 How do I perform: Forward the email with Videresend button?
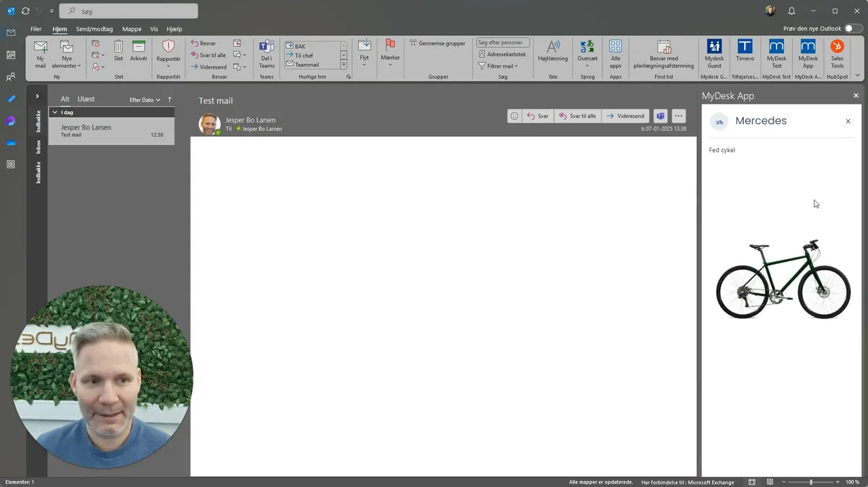tap(625, 116)
